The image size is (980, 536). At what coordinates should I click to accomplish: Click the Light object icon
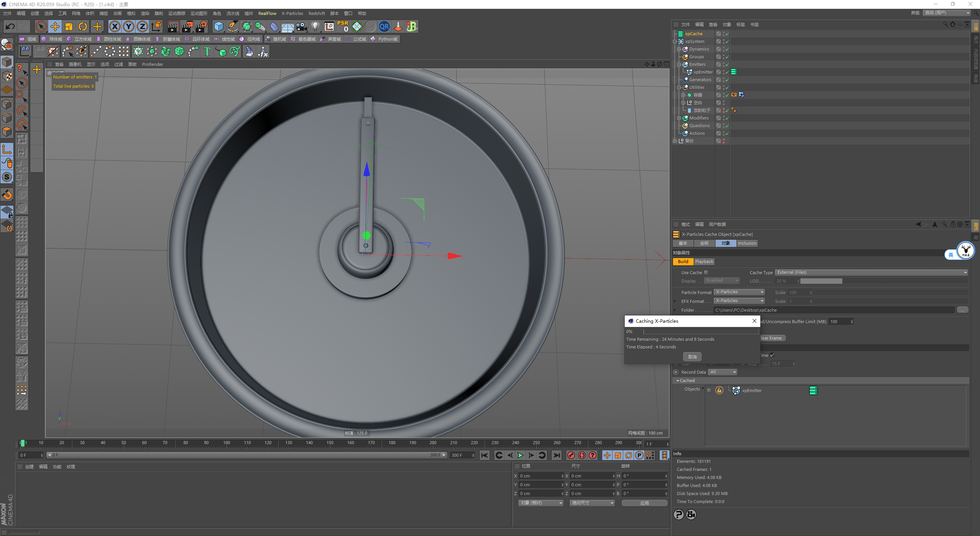pyautogui.click(x=315, y=26)
